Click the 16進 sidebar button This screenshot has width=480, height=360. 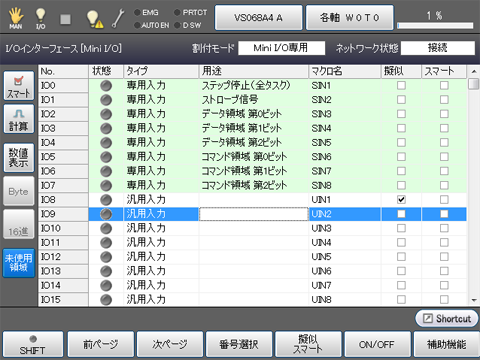tap(19, 224)
